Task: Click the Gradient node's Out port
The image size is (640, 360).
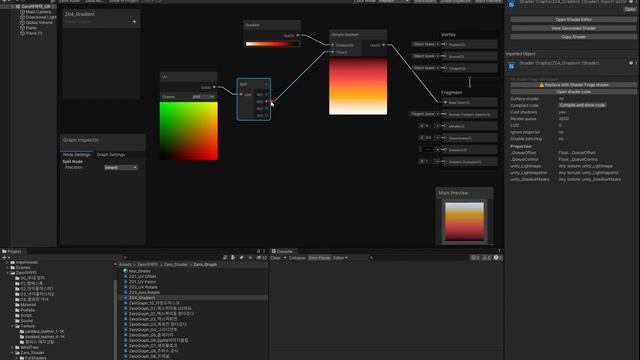Action: click(x=298, y=36)
